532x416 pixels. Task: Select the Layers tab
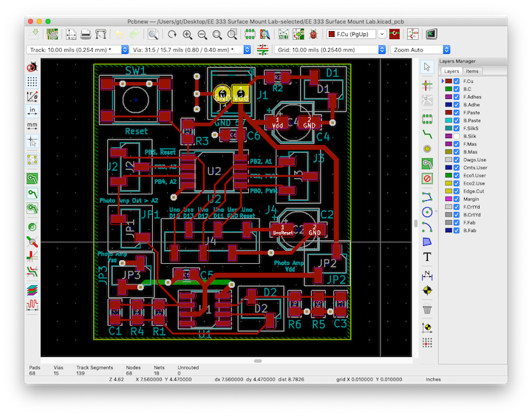[x=451, y=71]
